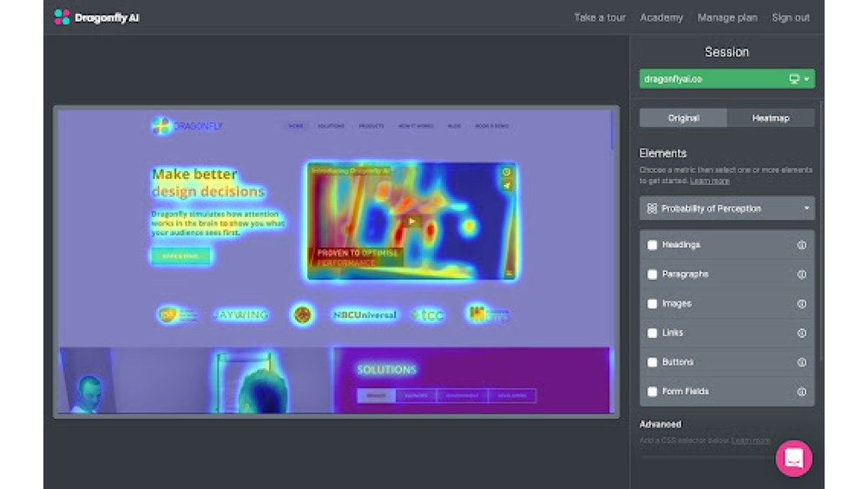Viewport: 868px width, 489px height.
Task: Open info icon for Form Fields
Action: coord(801,392)
